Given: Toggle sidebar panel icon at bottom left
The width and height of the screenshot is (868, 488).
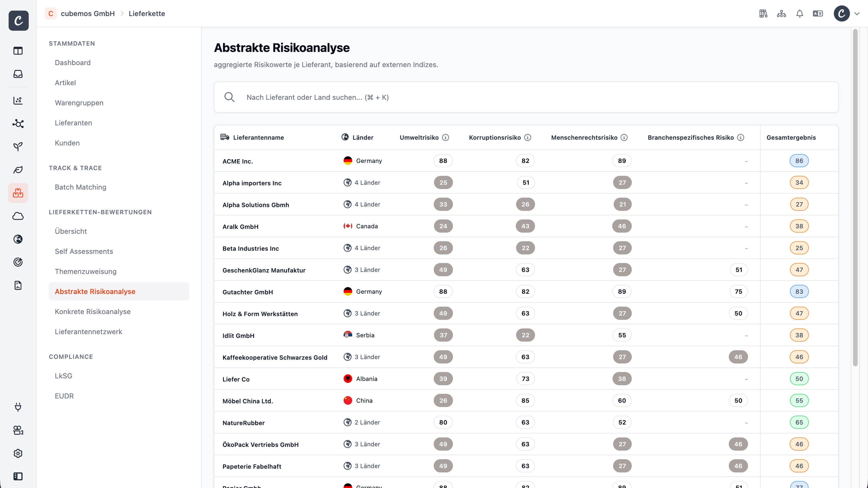Looking at the screenshot, I should point(18,476).
